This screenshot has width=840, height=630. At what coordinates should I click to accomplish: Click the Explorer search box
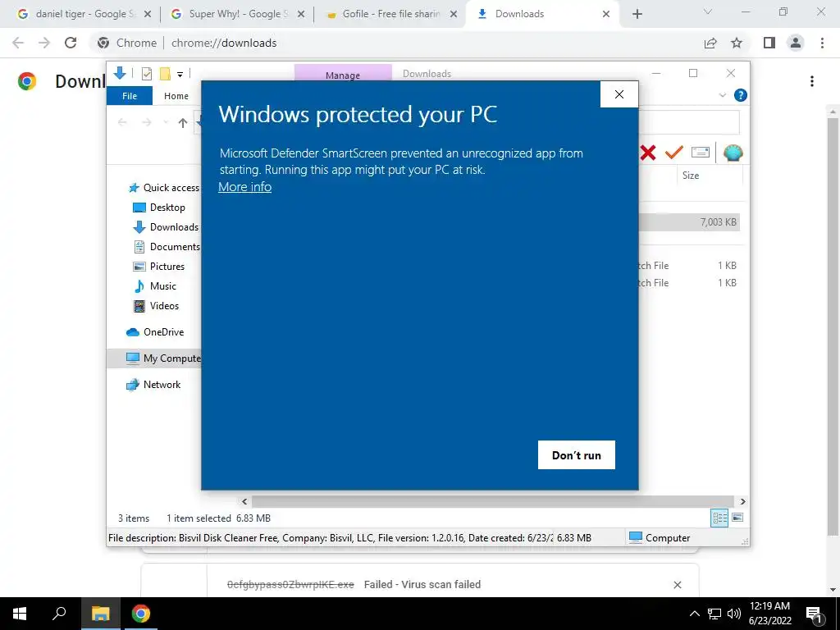pos(689,123)
